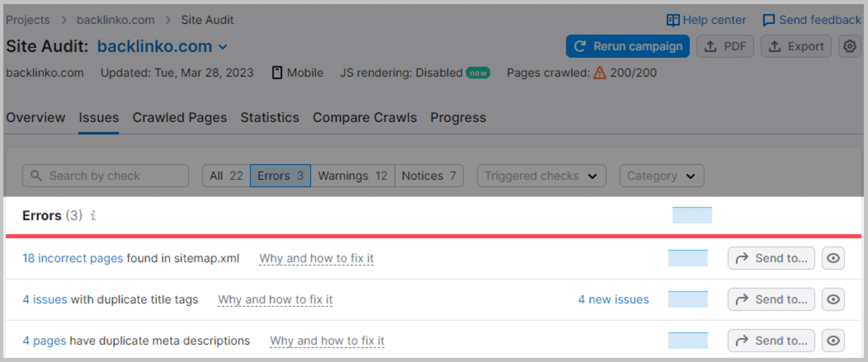Switch to the Progress tab
Image resolution: width=868 pixels, height=362 pixels.
point(458,118)
